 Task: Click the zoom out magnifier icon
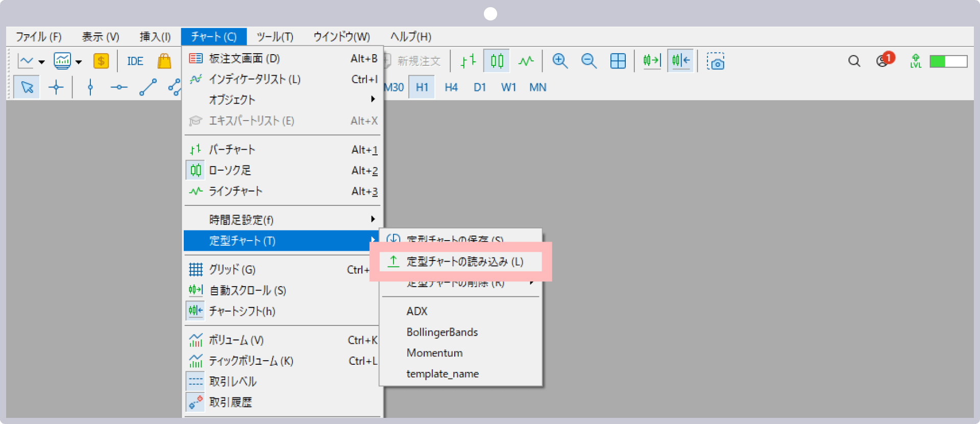(589, 61)
